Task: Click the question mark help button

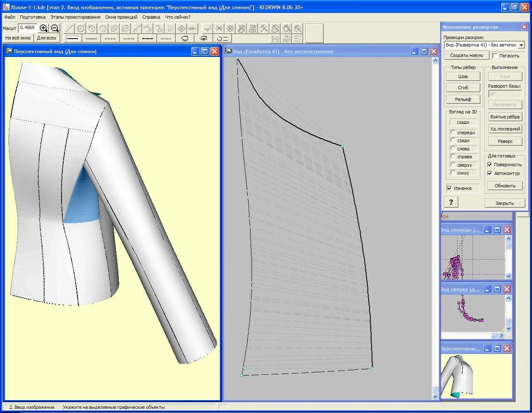Action: point(451,202)
